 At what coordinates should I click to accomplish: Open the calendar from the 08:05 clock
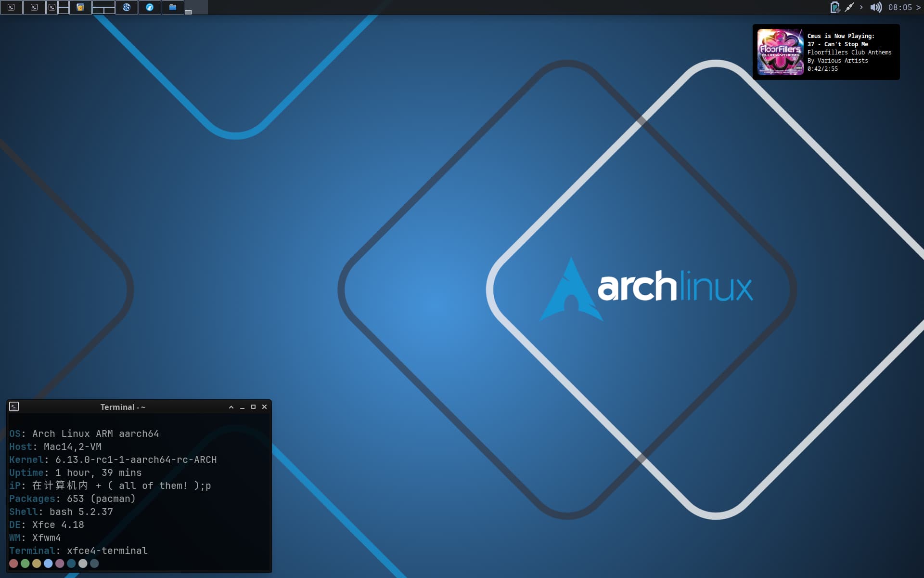[900, 7]
